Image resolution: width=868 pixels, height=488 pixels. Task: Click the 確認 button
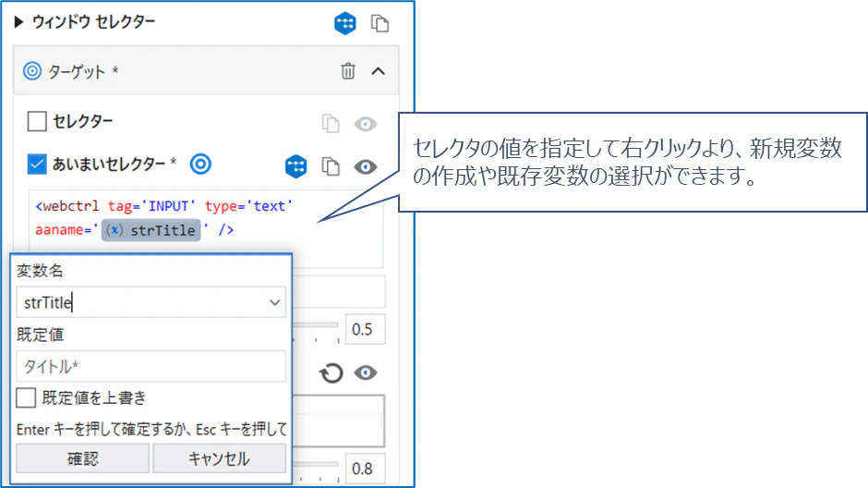82,458
